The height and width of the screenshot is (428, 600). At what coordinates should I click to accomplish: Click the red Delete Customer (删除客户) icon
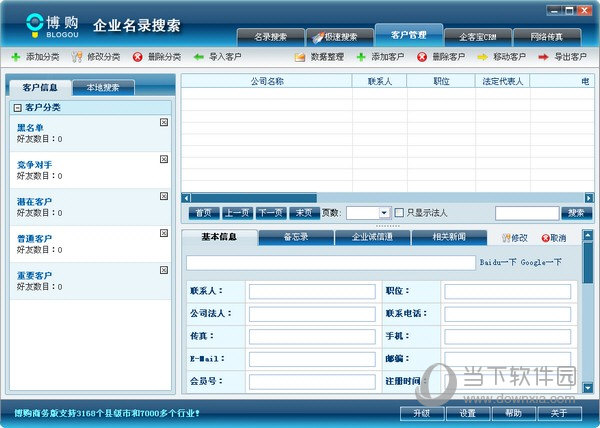tap(422, 57)
